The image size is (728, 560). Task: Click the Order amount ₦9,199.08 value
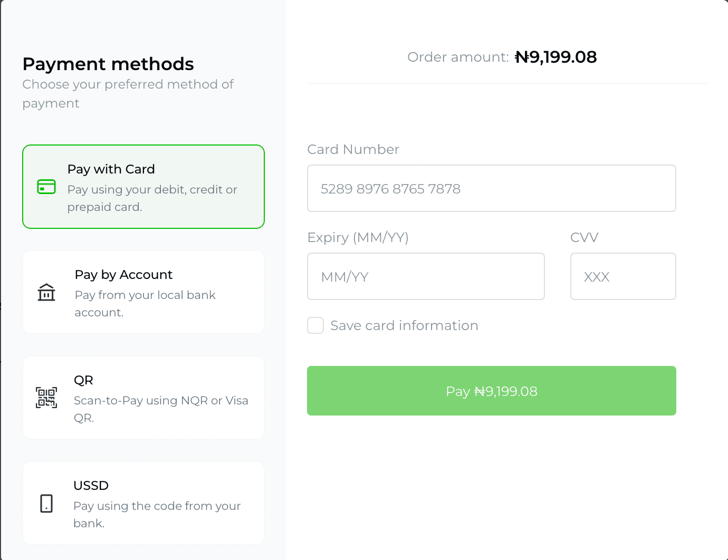[x=555, y=57]
